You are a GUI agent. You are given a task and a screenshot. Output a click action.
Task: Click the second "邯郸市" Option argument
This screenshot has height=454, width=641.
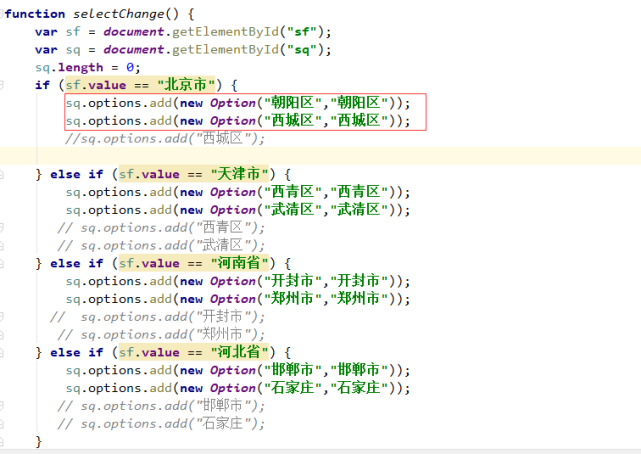click(x=359, y=370)
